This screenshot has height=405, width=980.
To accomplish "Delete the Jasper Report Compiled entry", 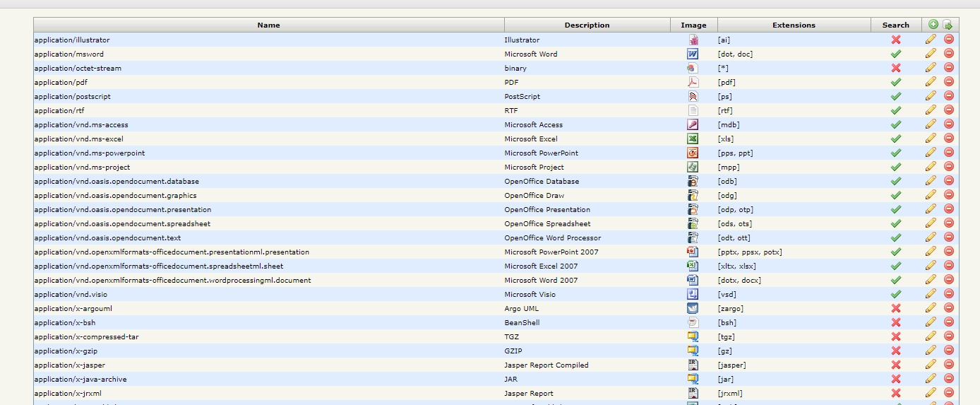I will 949,365.
